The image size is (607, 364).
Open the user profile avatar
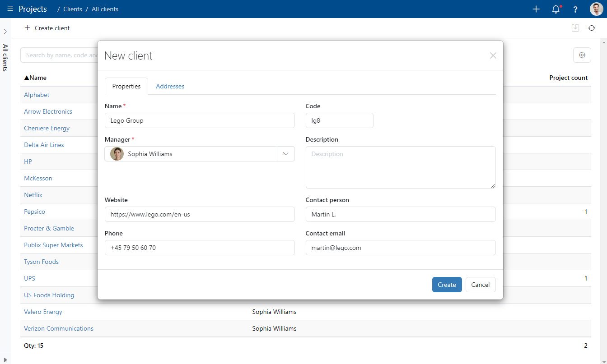click(x=596, y=9)
